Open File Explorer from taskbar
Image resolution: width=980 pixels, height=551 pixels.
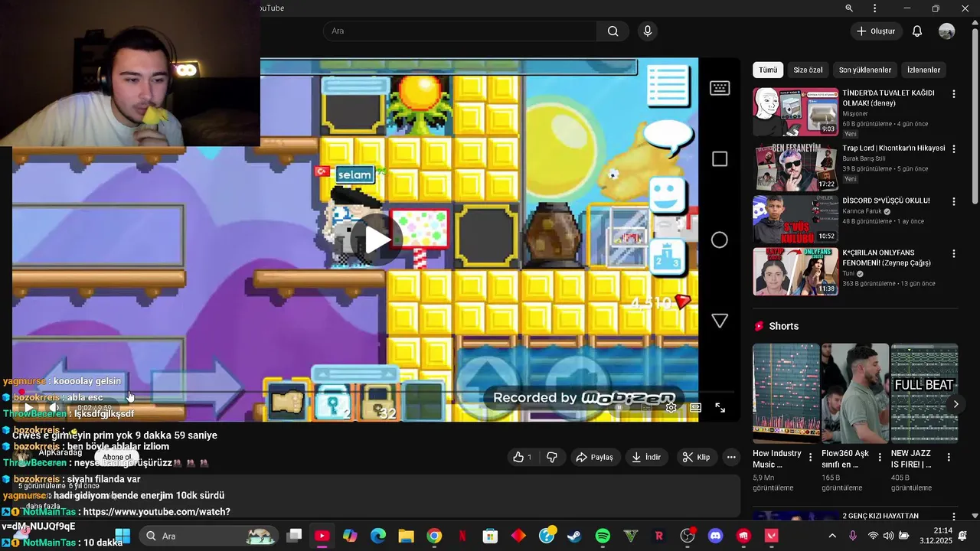[x=406, y=536]
